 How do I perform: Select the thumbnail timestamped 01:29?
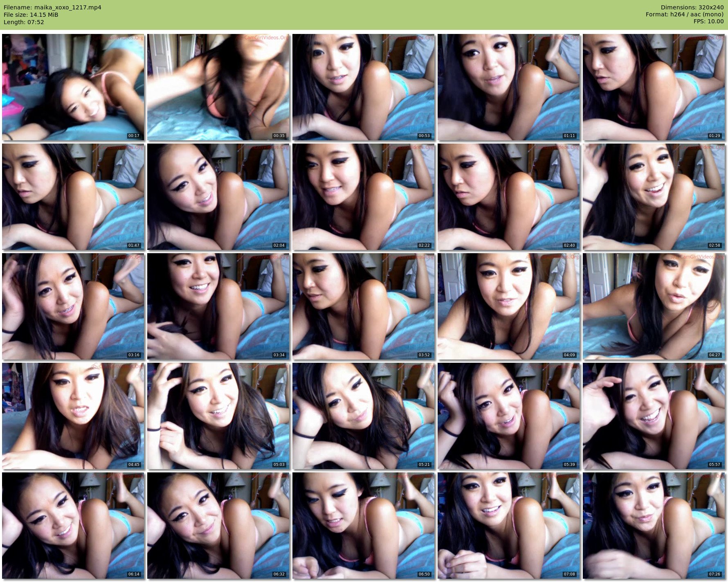[x=654, y=87]
